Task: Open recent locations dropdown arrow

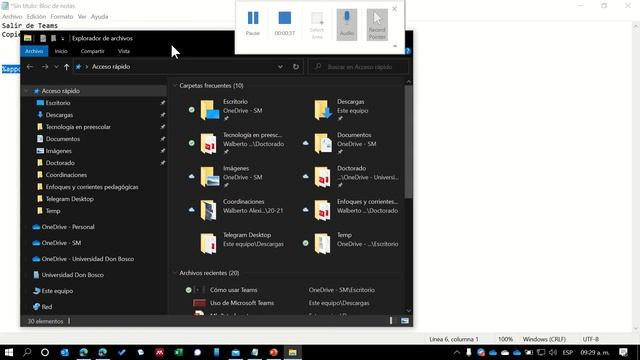Action: 56,67
